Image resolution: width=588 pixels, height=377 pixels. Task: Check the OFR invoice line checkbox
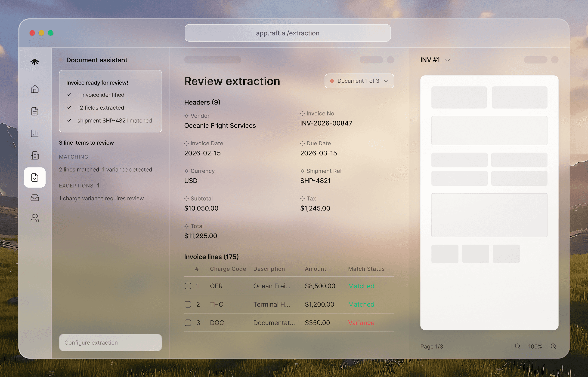point(188,286)
